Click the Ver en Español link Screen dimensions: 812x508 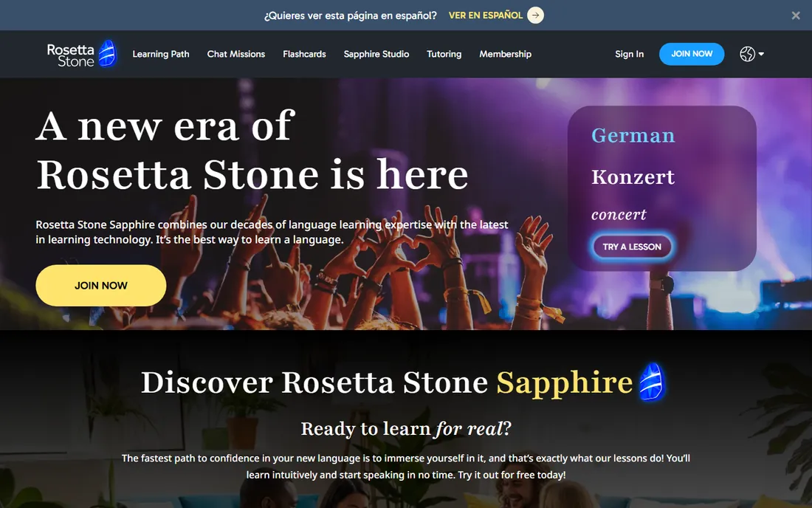(x=485, y=16)
